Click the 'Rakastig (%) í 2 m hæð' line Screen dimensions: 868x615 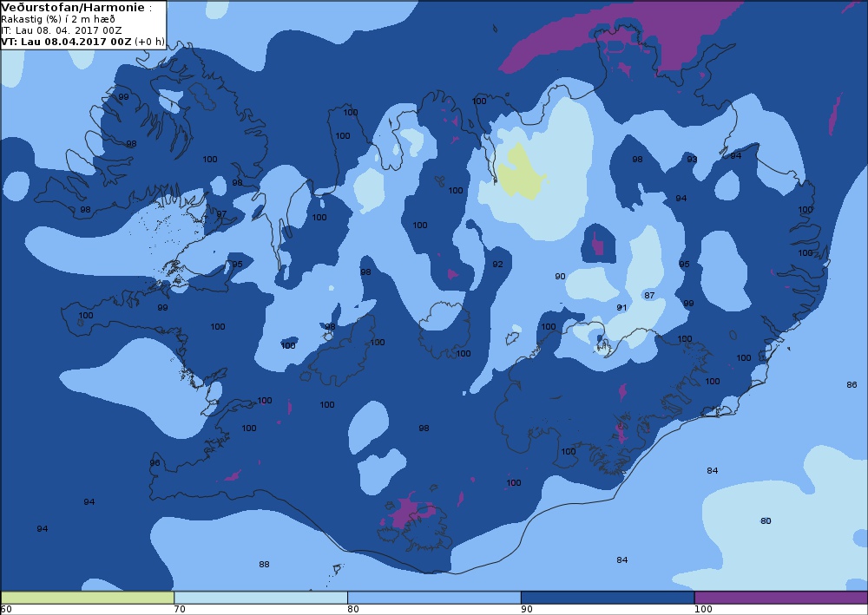pyautogui.click(x=58, y=19)
